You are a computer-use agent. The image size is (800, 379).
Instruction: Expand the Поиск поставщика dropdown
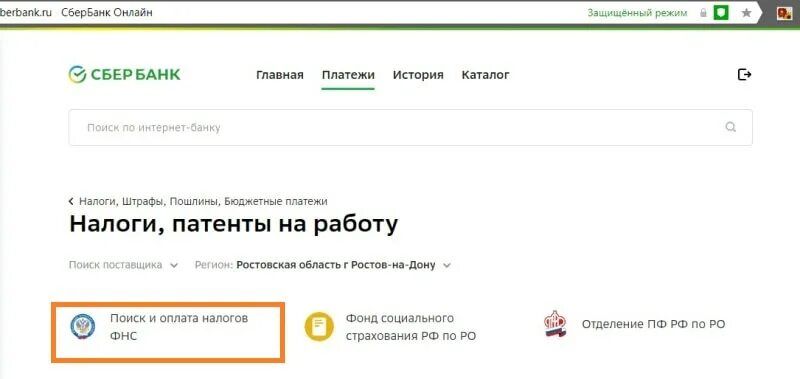tap(123, 265)
